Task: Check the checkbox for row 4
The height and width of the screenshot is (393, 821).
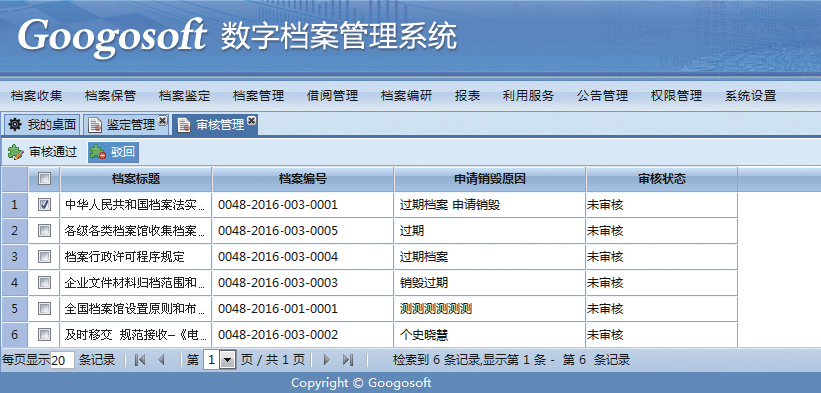Action: pos(45,283)
